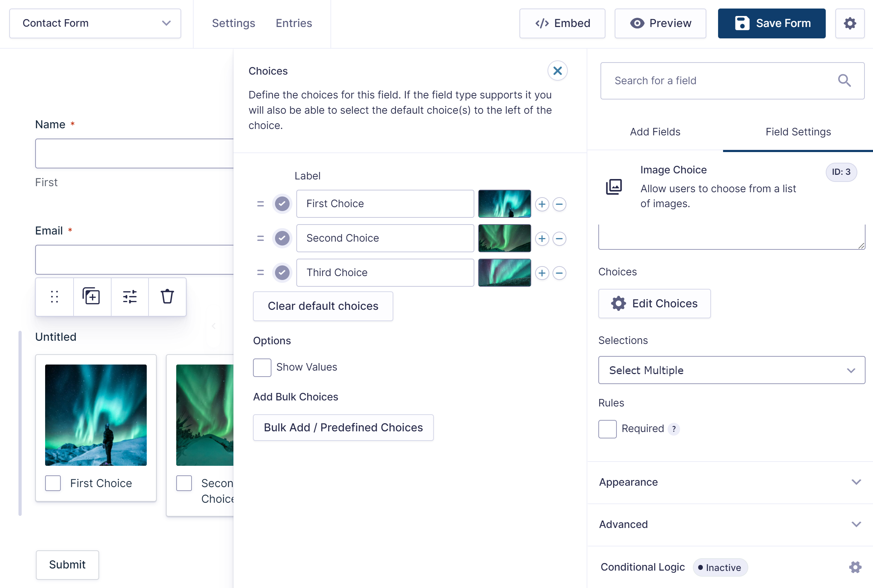Open field settings sliders icon
873x588 pixels.
tap(130, 297)
